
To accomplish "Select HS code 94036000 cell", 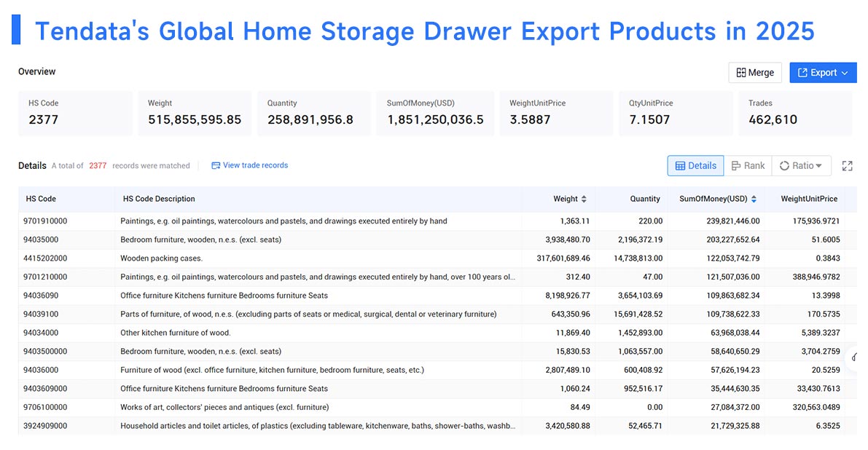I will pyautogui.click(x=41, y=370).
